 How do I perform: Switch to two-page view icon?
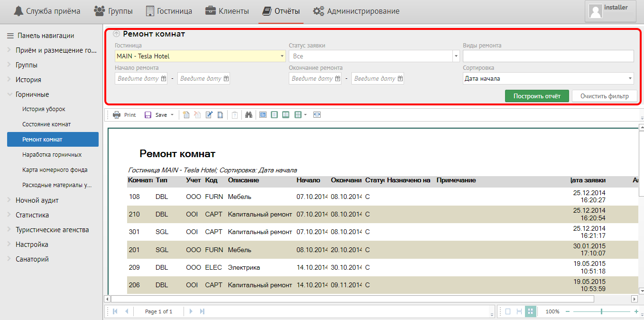click(x=285, y=115)
